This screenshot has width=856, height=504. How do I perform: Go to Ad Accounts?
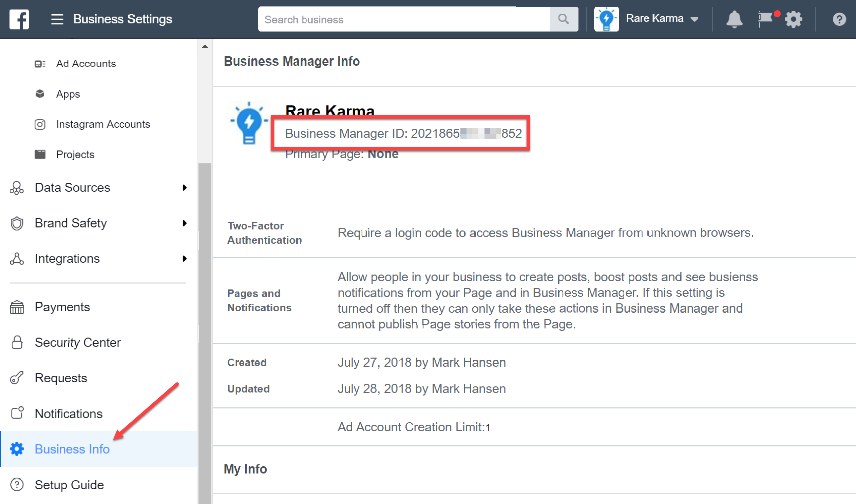pyautogui.click(x=86, y=63)
